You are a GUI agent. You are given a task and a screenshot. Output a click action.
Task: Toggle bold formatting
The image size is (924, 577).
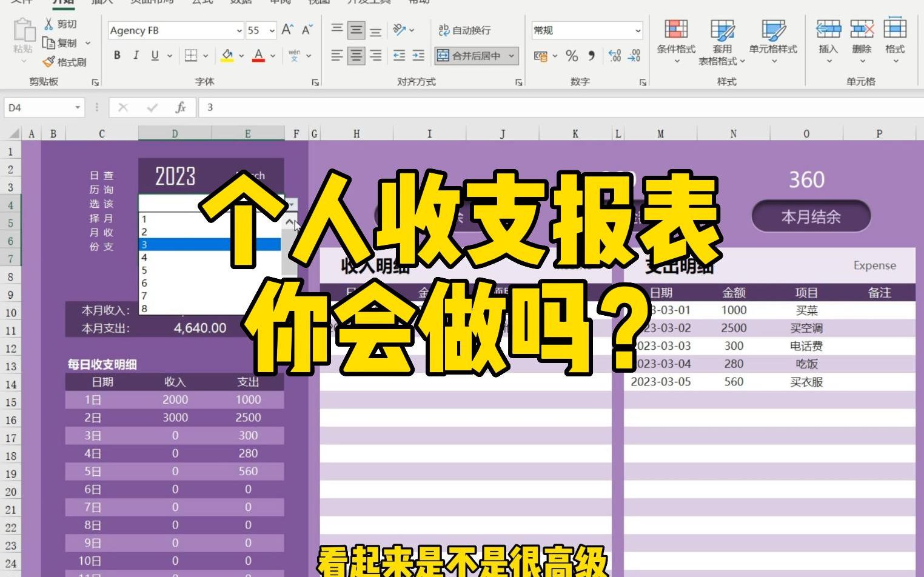click(x=117, y=55)
